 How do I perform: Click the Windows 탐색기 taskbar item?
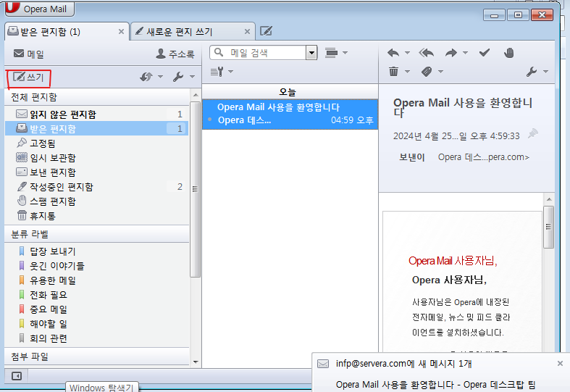click(102, 388)
